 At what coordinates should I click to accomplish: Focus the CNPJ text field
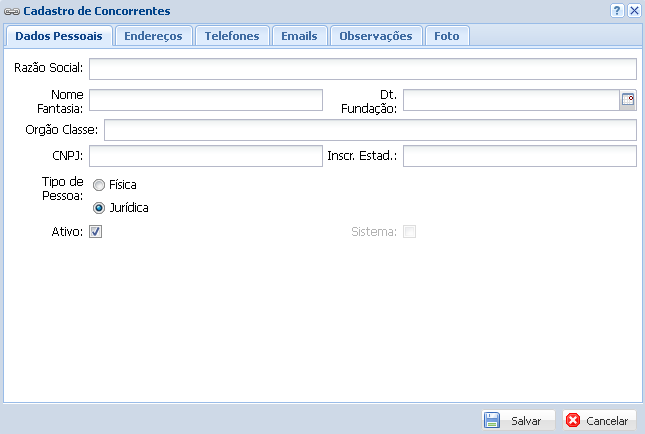[x=206, y=156]
